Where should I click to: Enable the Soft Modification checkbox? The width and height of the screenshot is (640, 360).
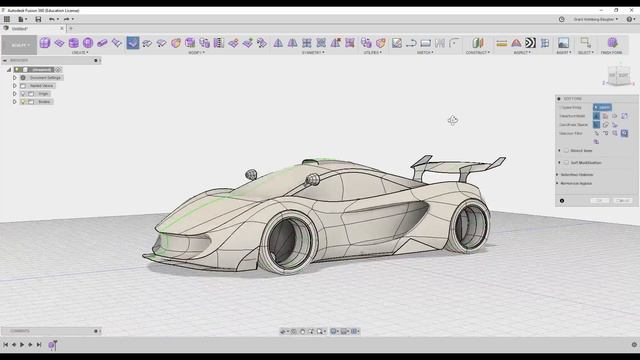(x=566, y=162)
